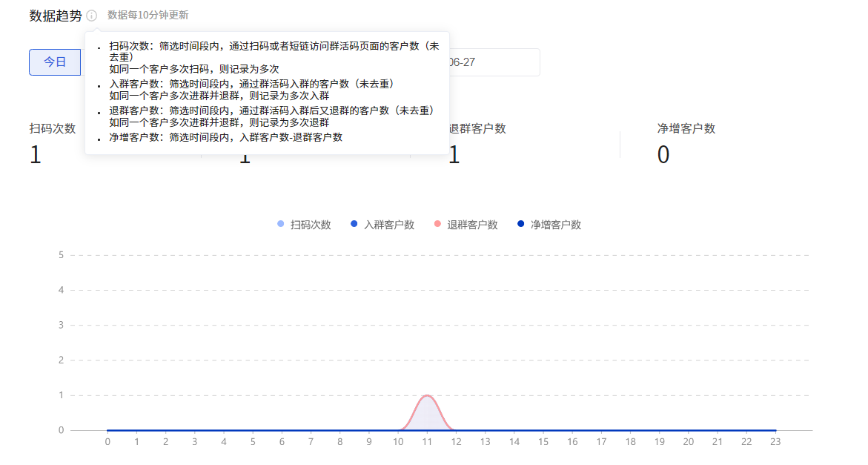The height and width of the screenshot is (465, 868).
Task: Click the x-axis hour label 20
Action: (688, 442)
